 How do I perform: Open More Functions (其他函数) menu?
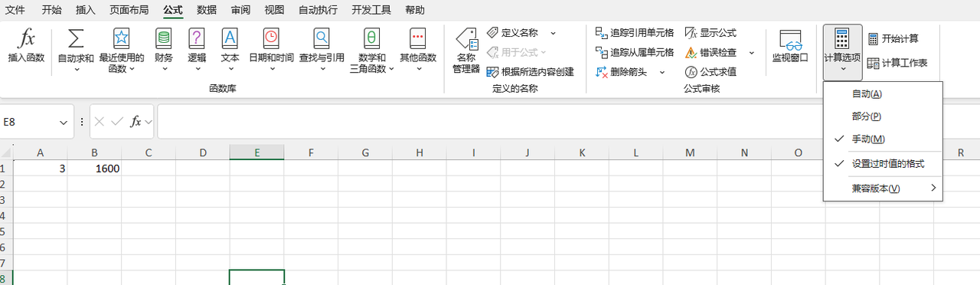tap(418, 51)
